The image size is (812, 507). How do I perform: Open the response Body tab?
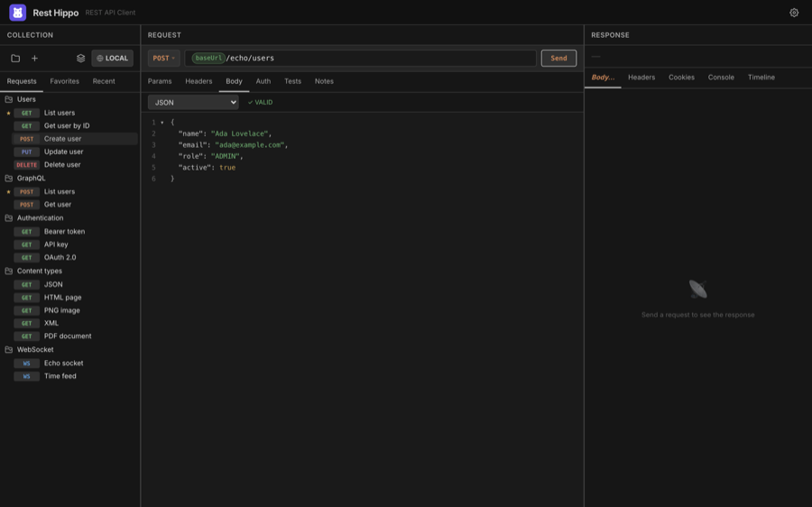(x=604, y=78)
